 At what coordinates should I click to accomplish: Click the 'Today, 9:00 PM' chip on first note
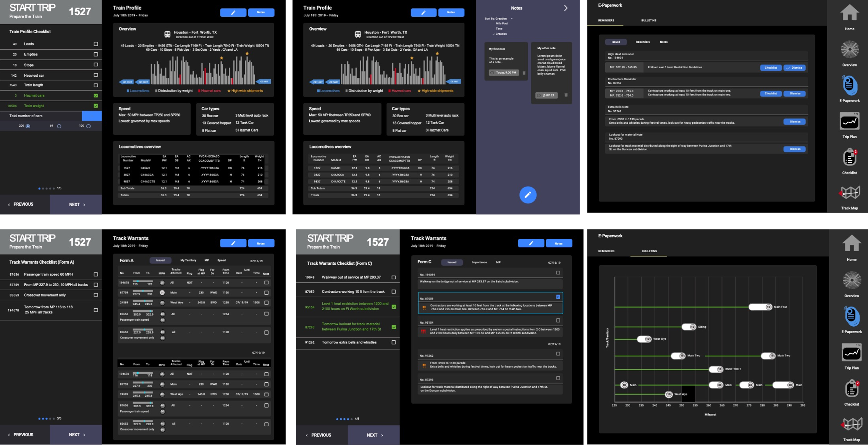[x=504, y=73]
